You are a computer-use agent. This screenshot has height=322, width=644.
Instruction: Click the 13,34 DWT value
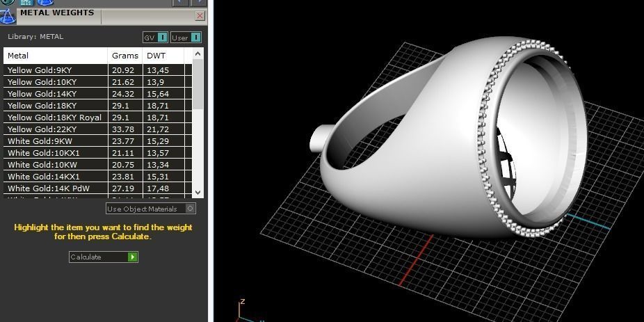coord(158,165)
